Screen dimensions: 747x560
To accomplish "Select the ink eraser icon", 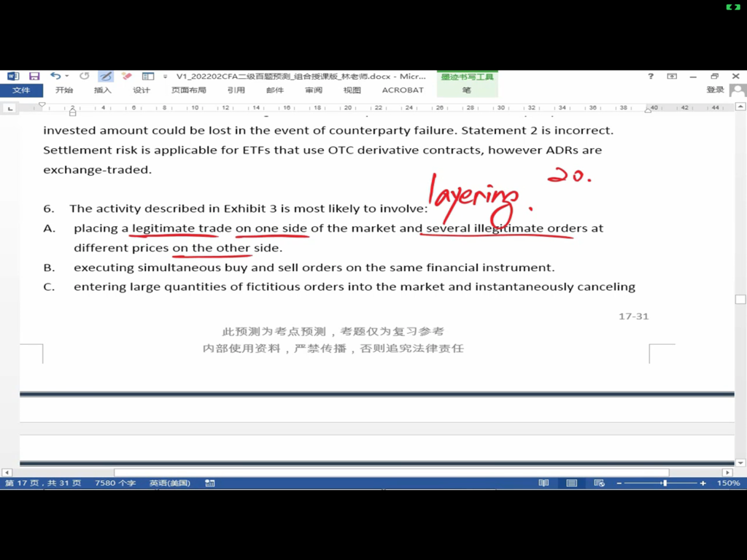I will tap(127, 76).
